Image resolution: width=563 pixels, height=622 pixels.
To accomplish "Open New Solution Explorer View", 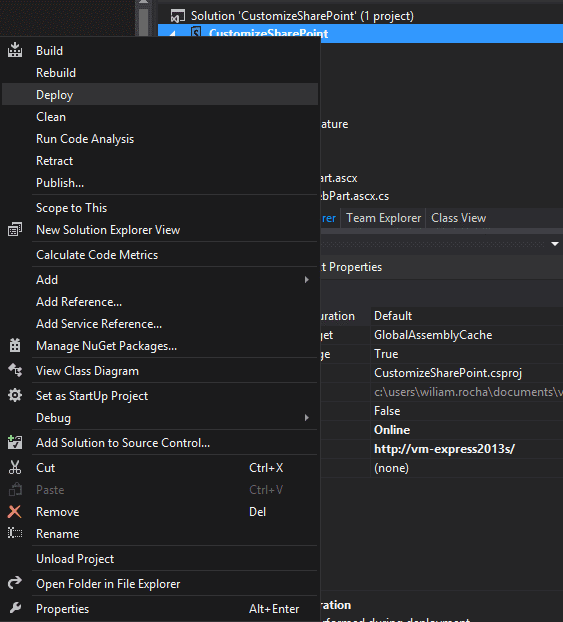I will 160,230.
